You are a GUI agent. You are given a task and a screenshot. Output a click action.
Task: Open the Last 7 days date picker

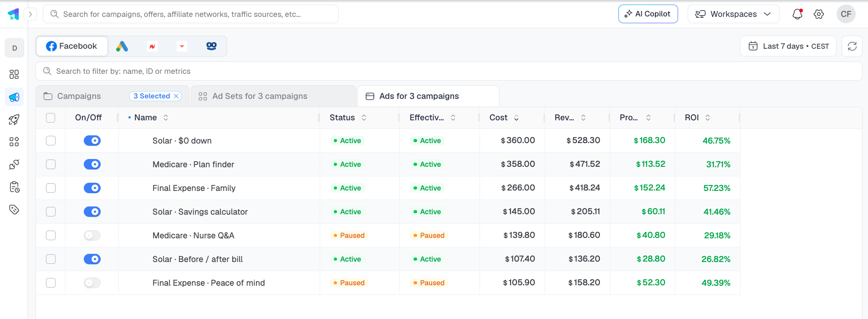[x=788, y=46]
